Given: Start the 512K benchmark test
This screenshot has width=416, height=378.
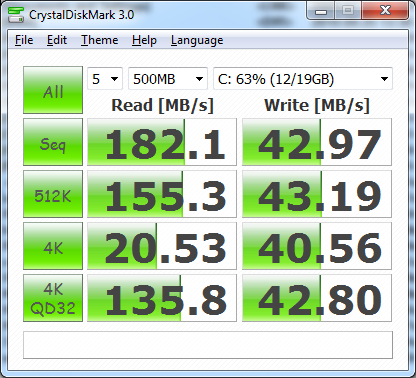Looking at the screenshot, I should 53,194.
